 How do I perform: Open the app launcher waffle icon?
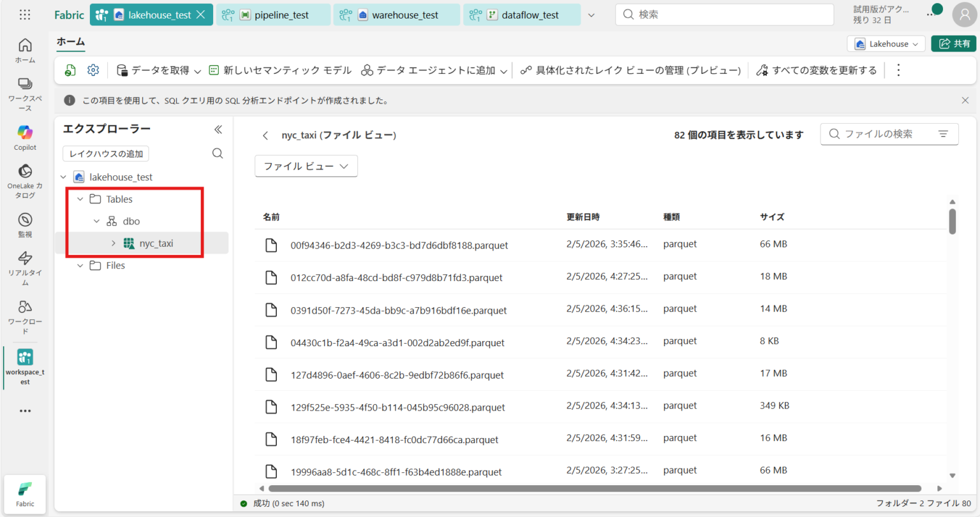(25, 14)
